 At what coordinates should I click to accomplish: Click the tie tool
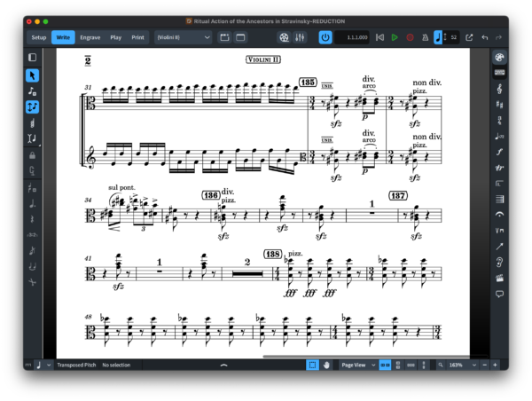pos(32,266)
